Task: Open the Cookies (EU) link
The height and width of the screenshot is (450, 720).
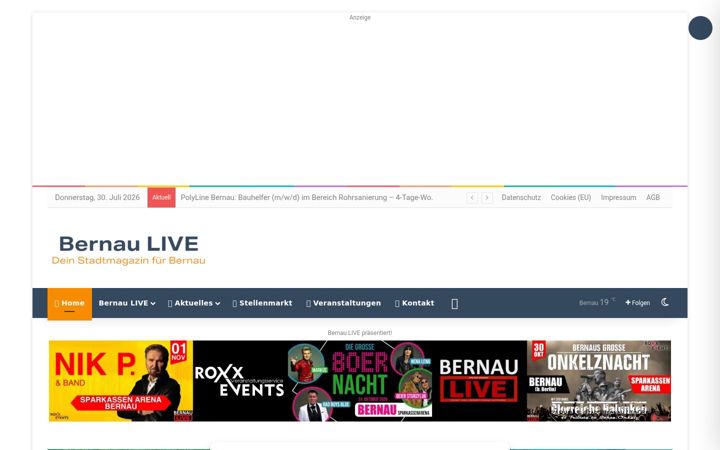Action: point(571,197)
